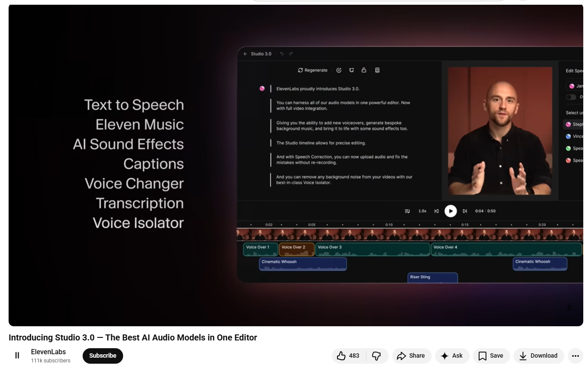Select the Riser Sting clip

click(x=433, y=278)
